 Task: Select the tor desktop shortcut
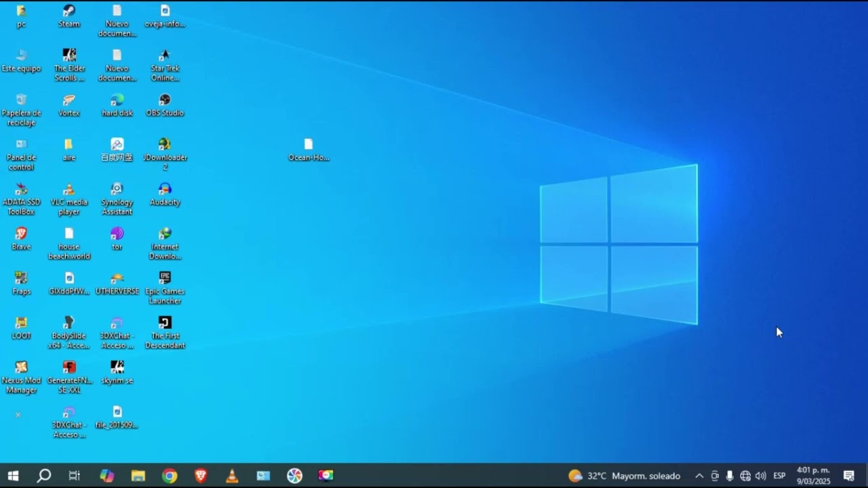(x=117, y=239)
